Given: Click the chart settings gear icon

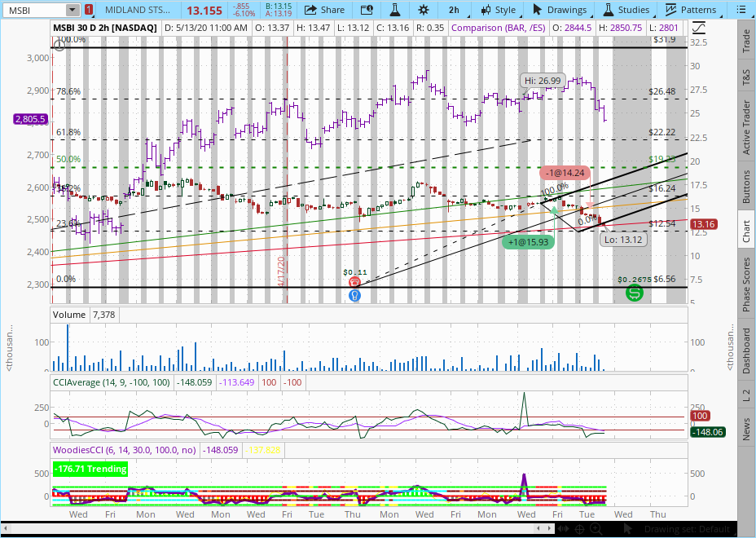Looking at the screenshot, I should pos(424,10).
